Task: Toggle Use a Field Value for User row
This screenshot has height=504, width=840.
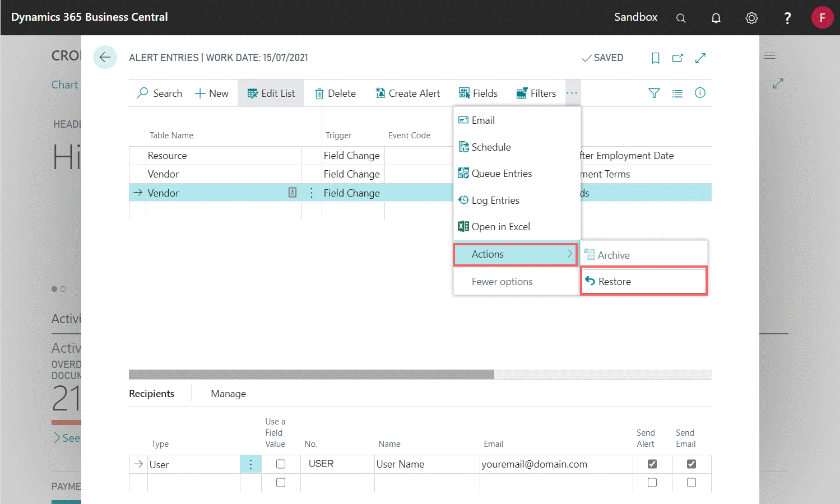Action: [281, 464]
